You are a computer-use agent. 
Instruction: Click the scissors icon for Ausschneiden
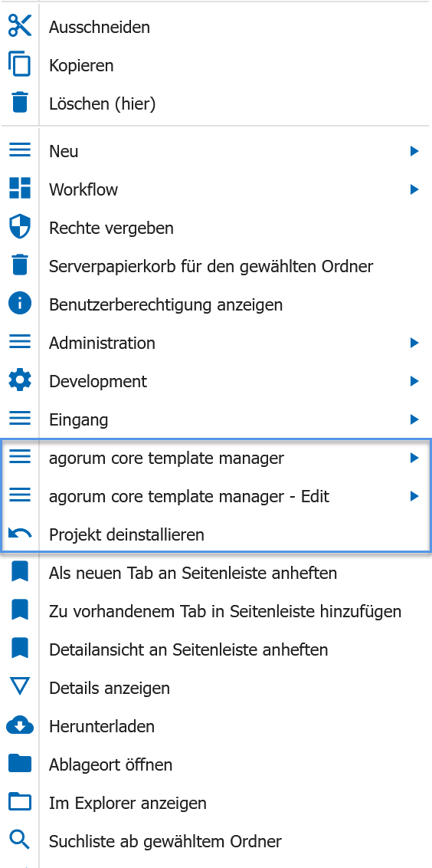click(20, 26)
